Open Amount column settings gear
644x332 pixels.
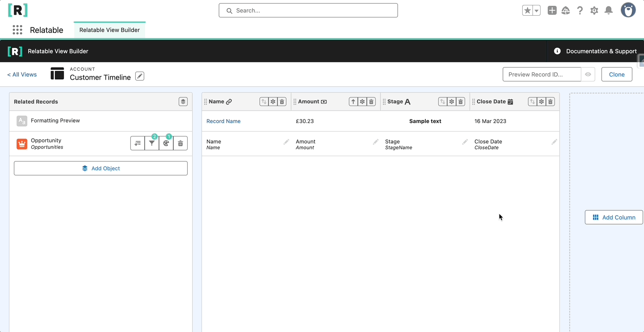click(362, 102)
